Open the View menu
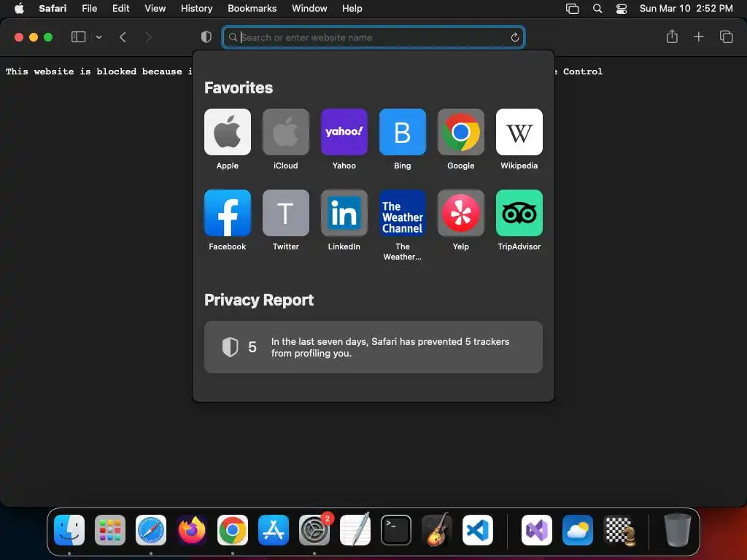The width and height of the screenshot is (747, 560). [155, 9]
